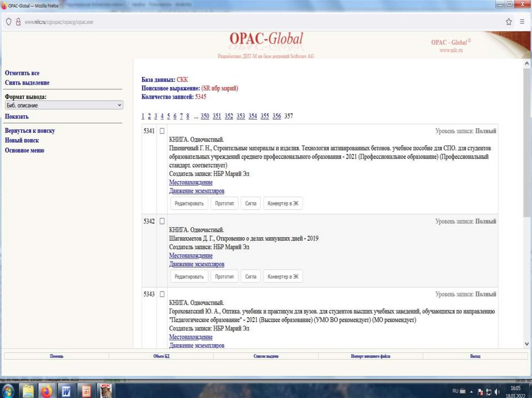Click Сигла button for record 5342

(x=251, y=277)
